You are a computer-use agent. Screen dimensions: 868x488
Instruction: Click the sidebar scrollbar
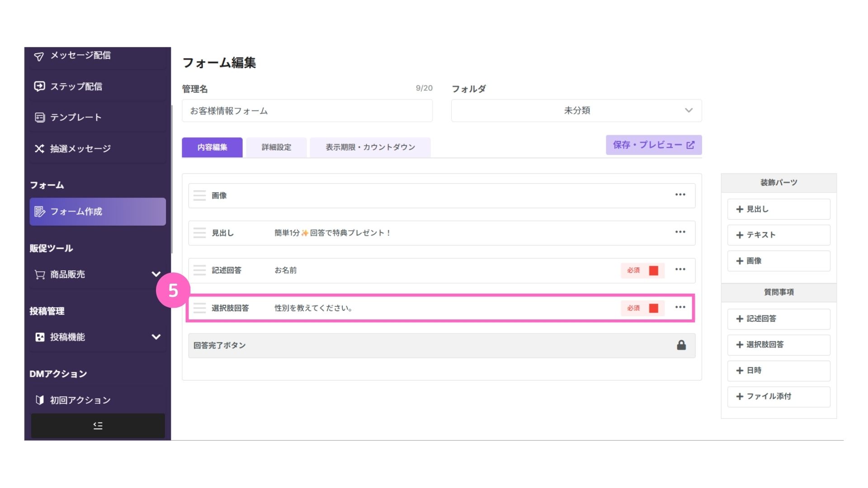(x=172, y=179)
